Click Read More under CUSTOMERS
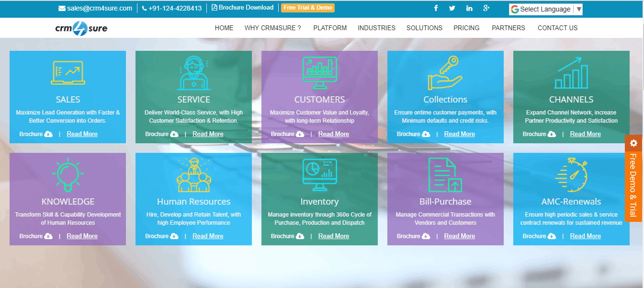 [x=334, y=134]
